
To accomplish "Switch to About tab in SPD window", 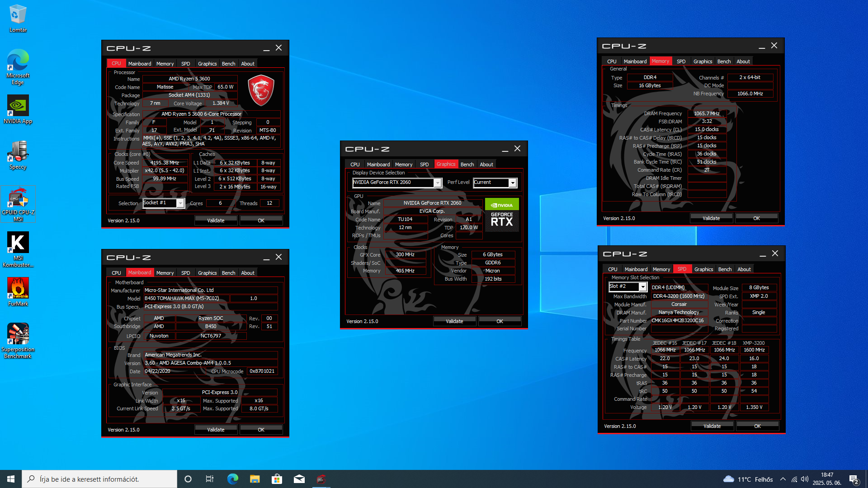I will (x=744, y=269).
